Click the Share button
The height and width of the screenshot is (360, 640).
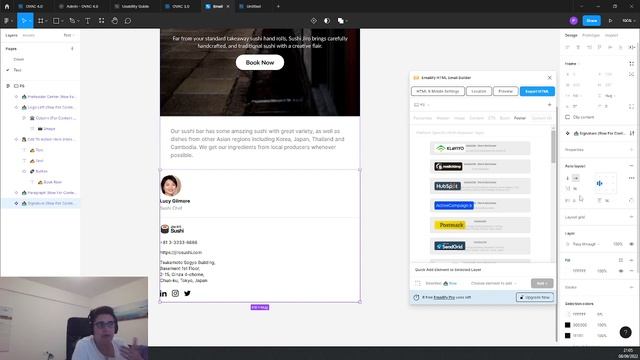591,20
